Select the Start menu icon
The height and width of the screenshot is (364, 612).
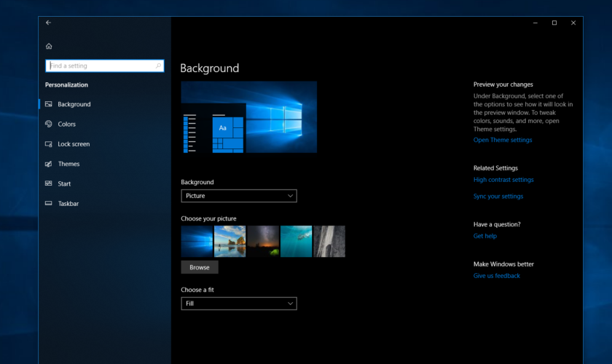[49, 183]
